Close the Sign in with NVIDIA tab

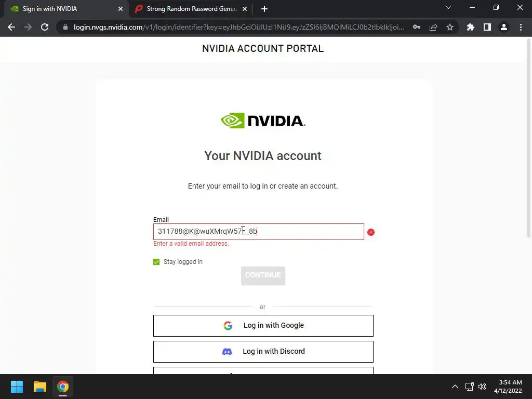(x=121, y=9)
